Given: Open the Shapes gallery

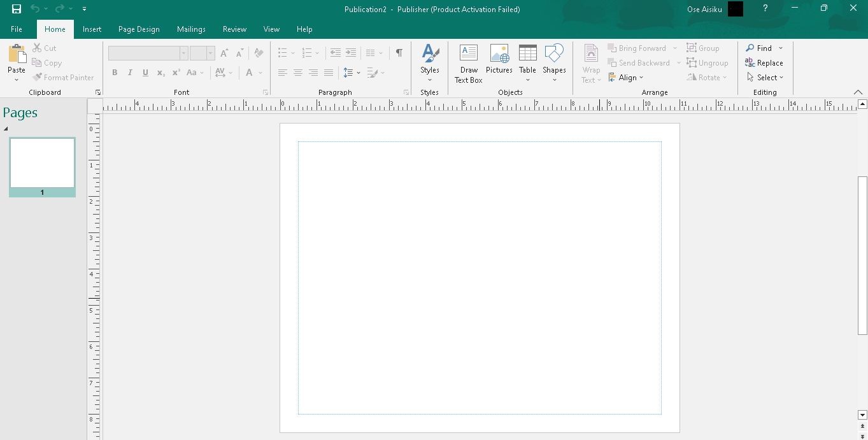Looking at the screenshot, I should 554,63.
